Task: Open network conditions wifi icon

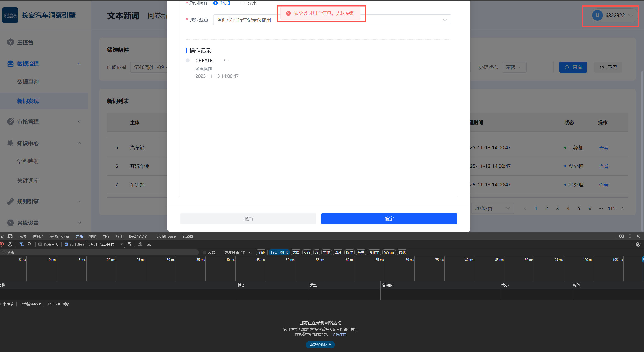Action: (x=129, y=244)
